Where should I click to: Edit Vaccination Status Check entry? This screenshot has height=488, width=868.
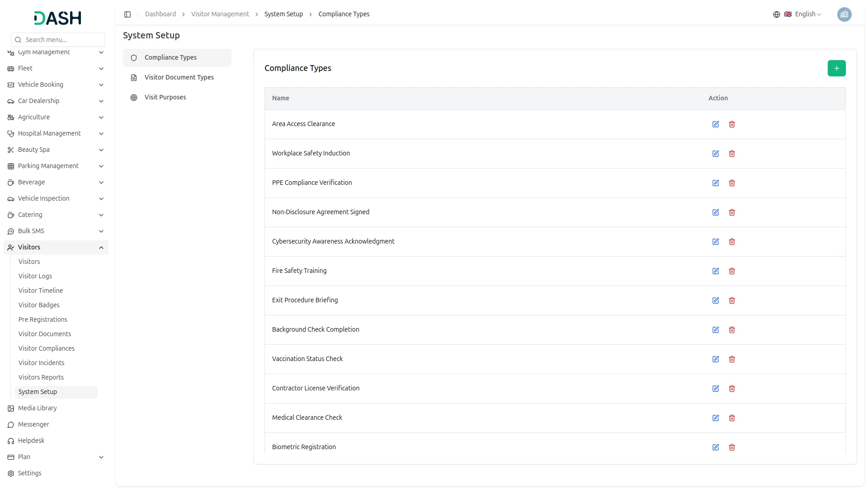coord(716,359)
